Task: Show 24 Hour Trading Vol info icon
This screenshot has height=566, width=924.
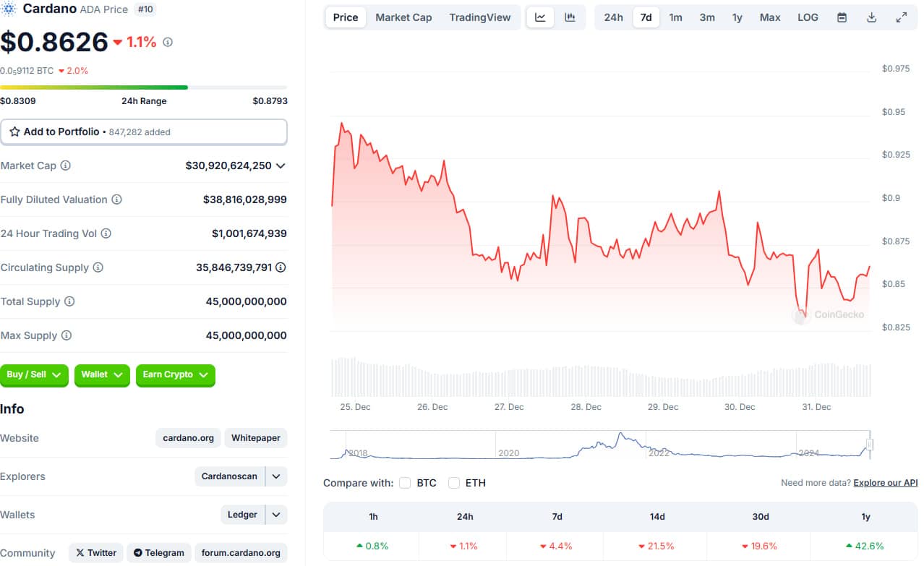Action: coord(106,233)
